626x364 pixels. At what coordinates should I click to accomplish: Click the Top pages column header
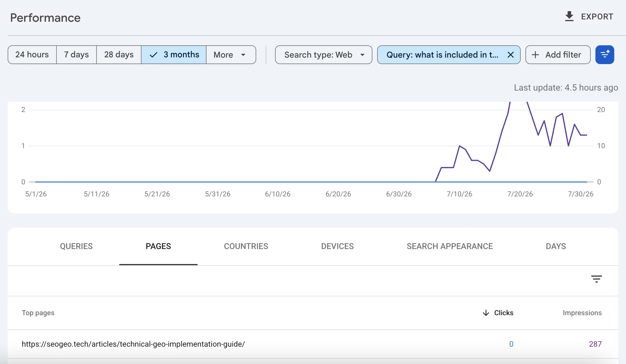coord(38,313)
